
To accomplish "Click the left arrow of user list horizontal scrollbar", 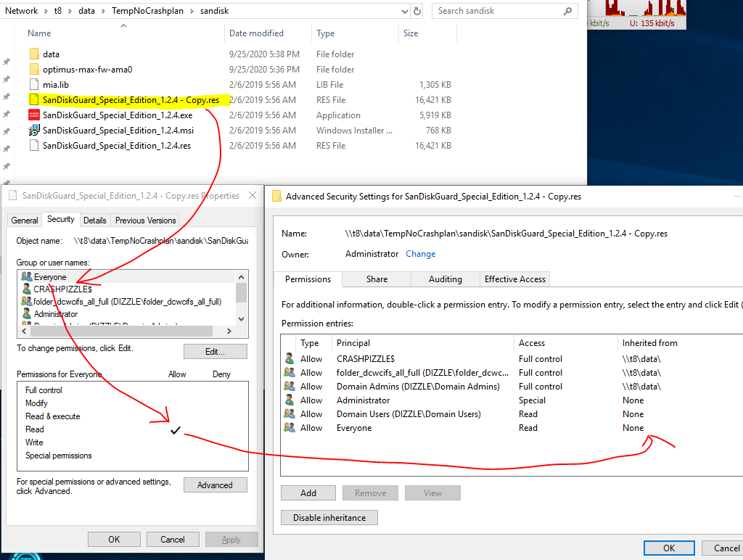I will (24, 332).
